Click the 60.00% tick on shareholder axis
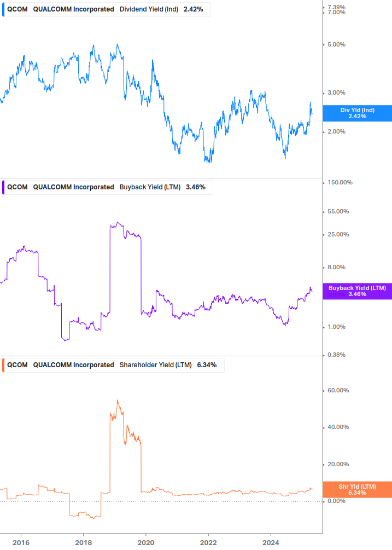Viewport: 392px width, 550px height. point(338,390)
